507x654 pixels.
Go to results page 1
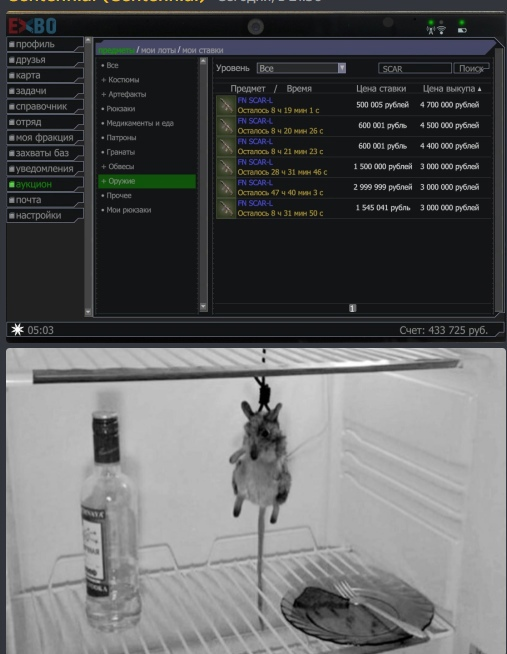coord(352,308)
